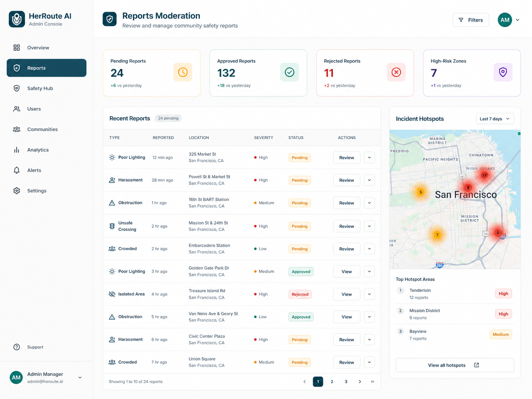This screenshot has height=399, width=532.
Task: Click the Alerts bell icon in sidebar
Action: click(x=17, y=170)
